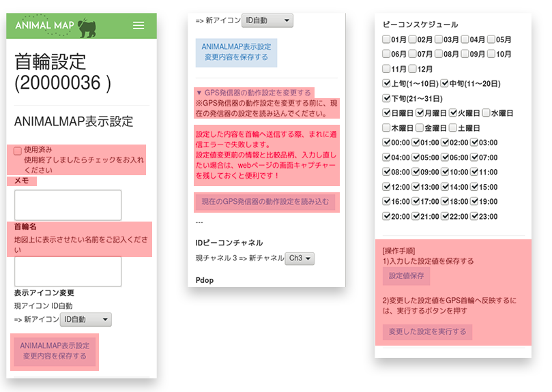Check the 水曜日 checkbox

(486, 112)
